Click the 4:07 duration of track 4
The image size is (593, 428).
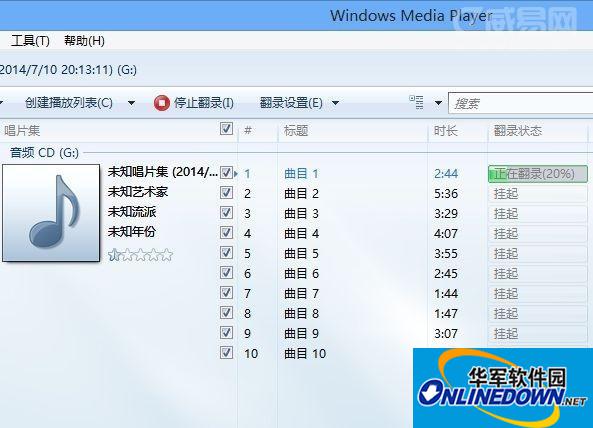point(446,234)
